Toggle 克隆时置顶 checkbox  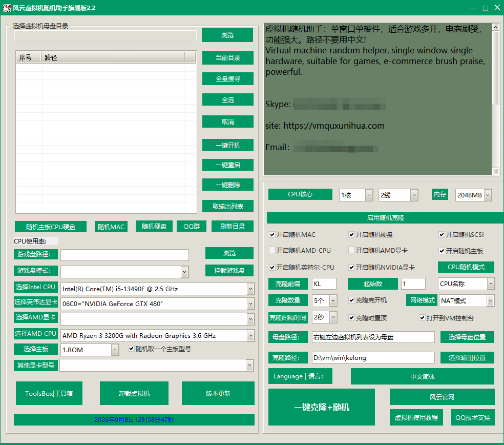(x=351, y=318)
